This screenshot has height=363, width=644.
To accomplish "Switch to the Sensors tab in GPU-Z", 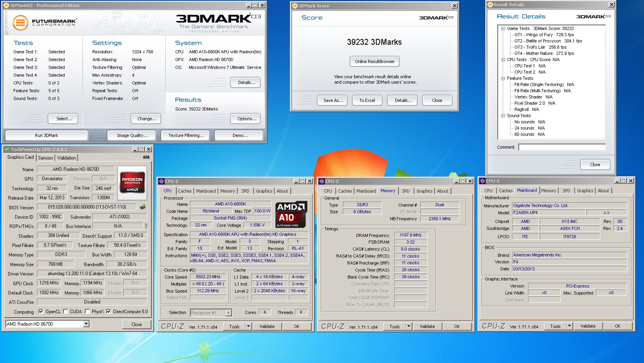I will click(46, 158).
